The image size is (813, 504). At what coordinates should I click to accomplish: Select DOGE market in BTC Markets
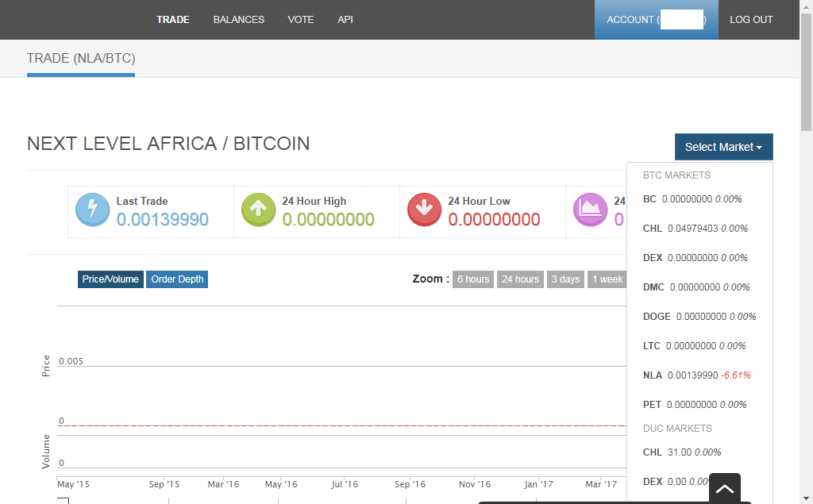699,317
